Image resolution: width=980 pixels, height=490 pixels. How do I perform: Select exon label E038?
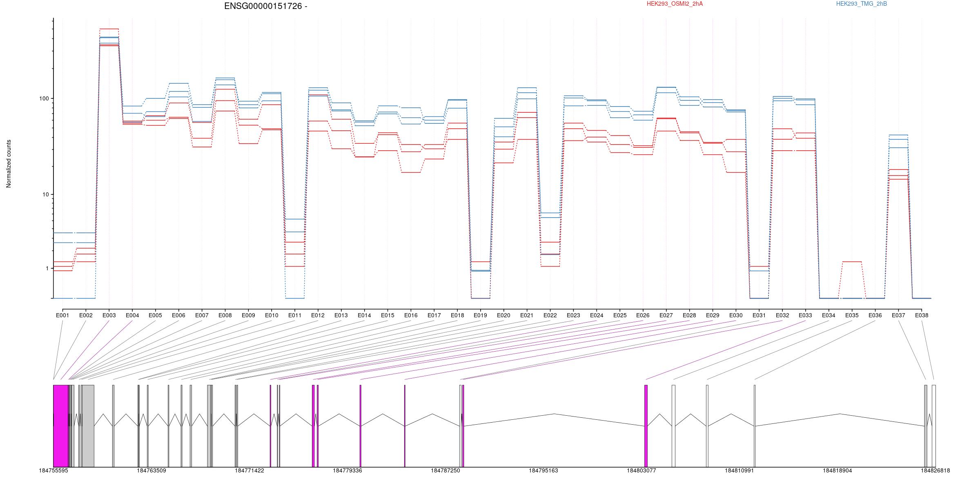coord(922,315)
